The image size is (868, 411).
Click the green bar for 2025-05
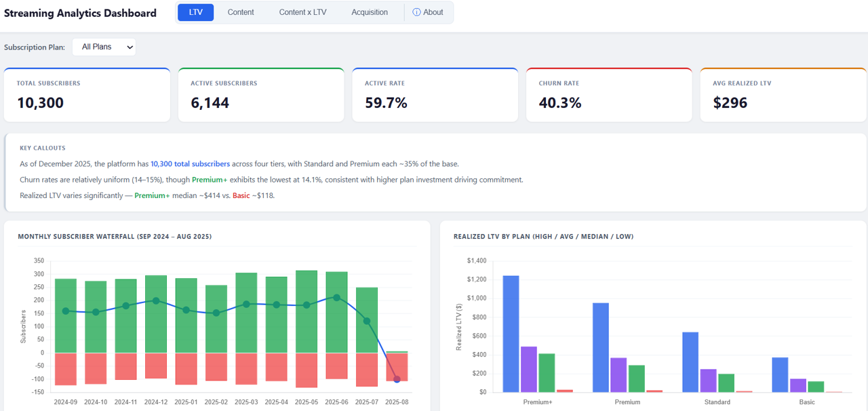click(x=307, y=312)
